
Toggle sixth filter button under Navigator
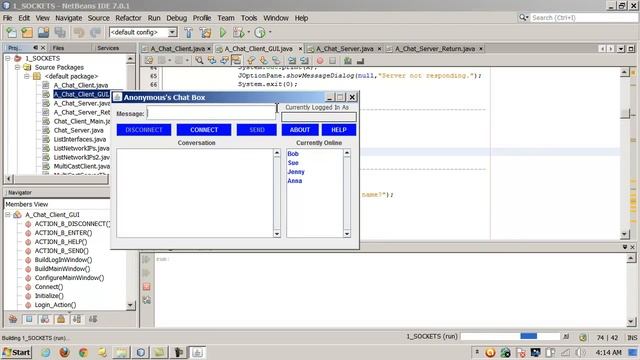tap(93, 319)
